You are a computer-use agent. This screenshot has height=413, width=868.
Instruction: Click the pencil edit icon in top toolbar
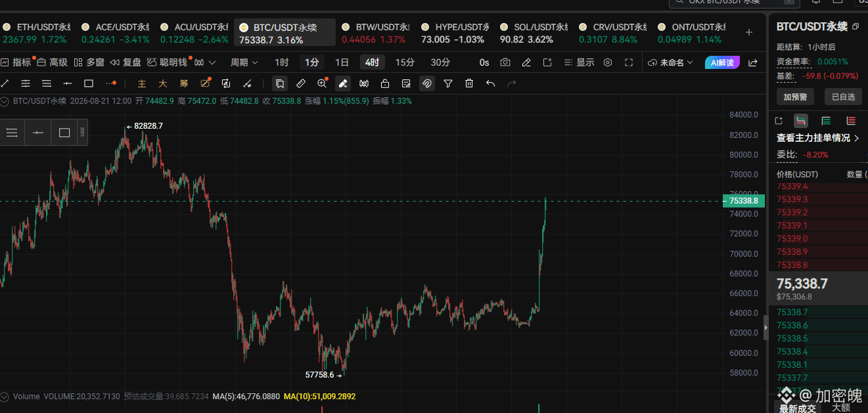[526, 62]
